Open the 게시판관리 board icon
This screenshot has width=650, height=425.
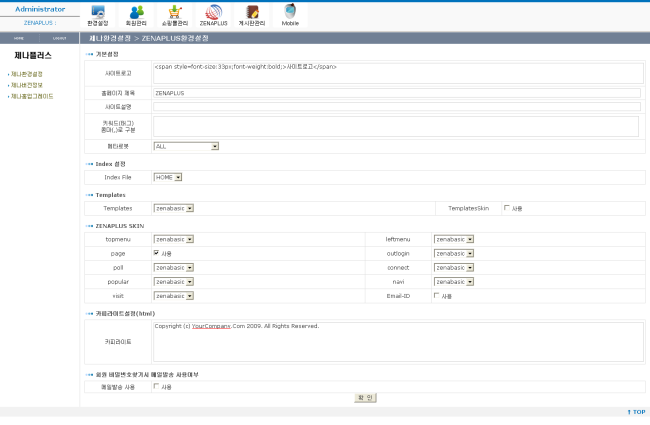[252, 14]
